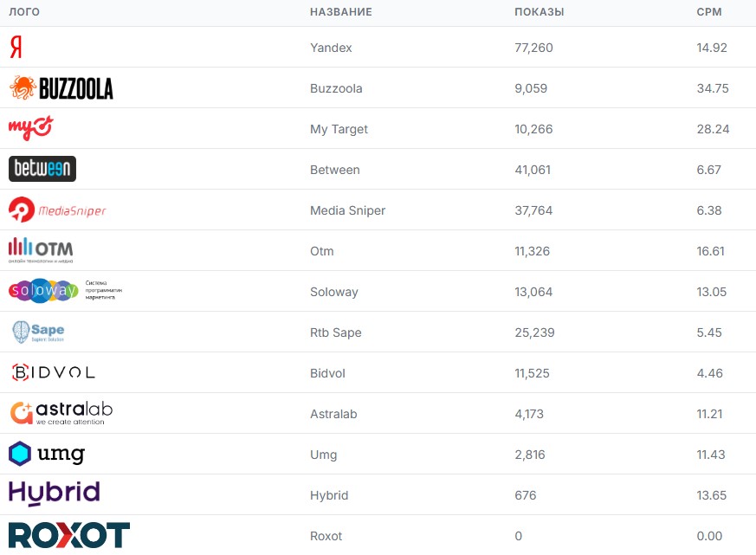Click the Between logo badge
756x555 pixels.
pos(42,169)
